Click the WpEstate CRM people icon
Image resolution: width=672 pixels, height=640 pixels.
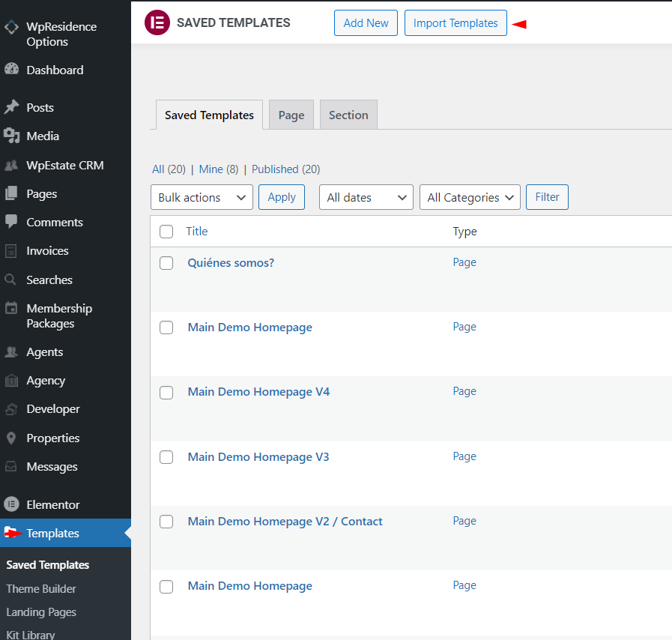coord(11,165)
